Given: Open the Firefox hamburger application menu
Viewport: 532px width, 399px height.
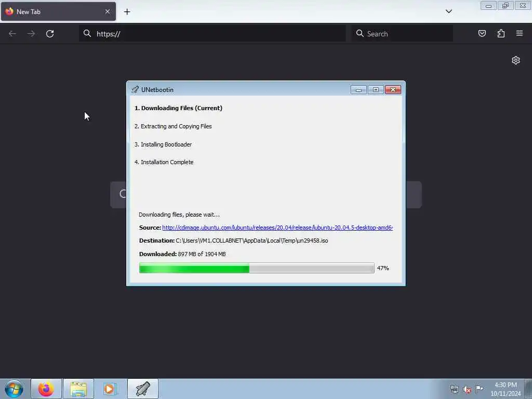Looking at the screenshot, I should [x=520, y=33].
